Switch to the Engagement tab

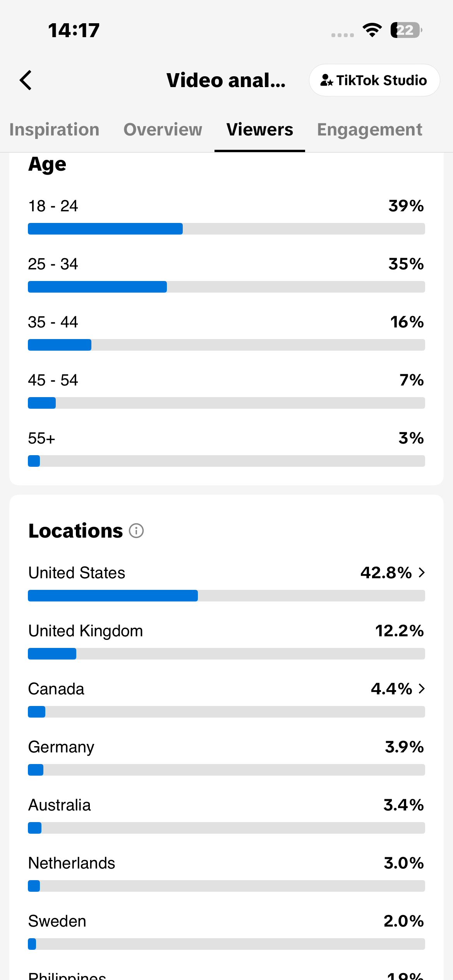pyautogui.click(x=370, y=130)
